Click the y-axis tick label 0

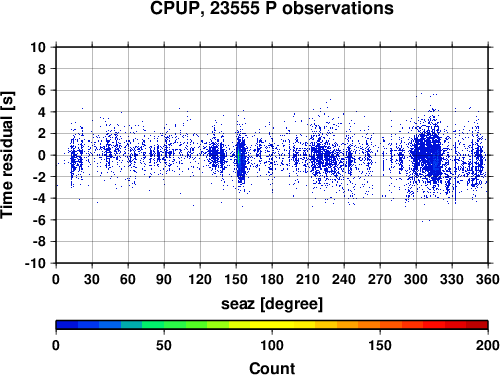(x=42, y=155)
